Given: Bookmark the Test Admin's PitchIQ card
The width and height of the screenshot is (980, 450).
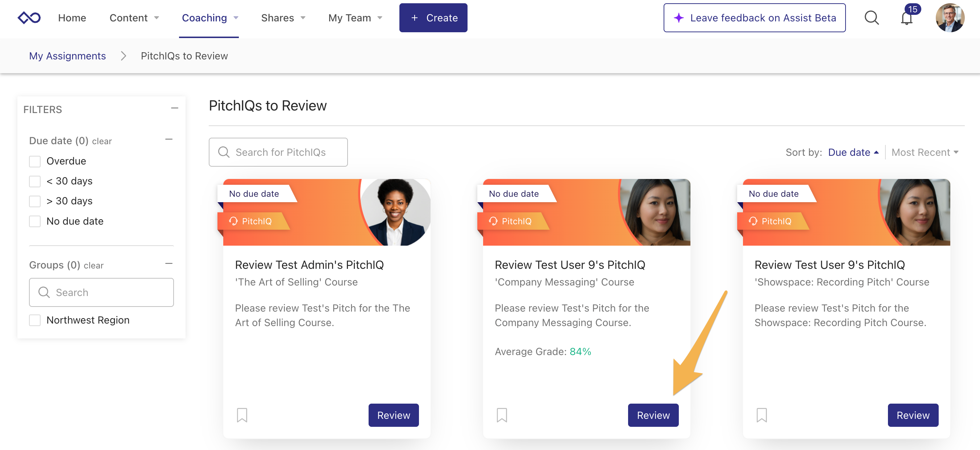Looking at the screenshot, I should [242, 415].
